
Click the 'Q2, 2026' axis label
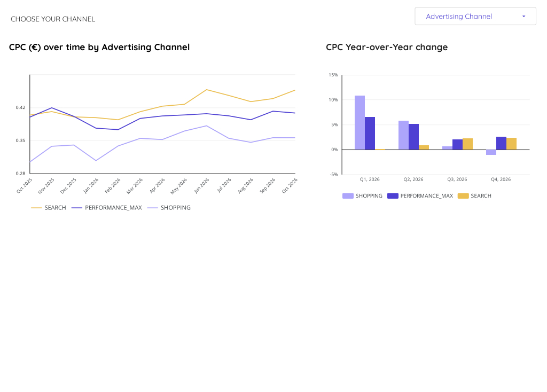pos(413,179)
